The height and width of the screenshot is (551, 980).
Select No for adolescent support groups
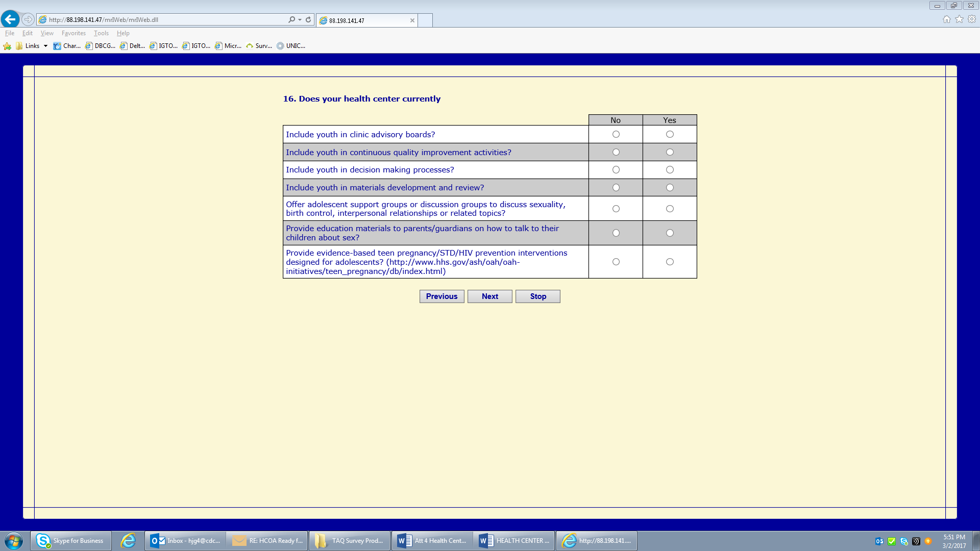616,209
